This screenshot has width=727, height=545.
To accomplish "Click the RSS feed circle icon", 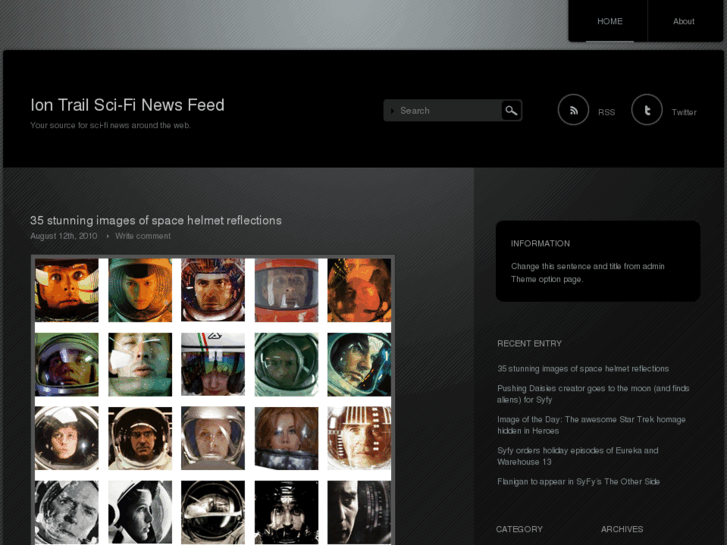I will click(x=573, y=110).
